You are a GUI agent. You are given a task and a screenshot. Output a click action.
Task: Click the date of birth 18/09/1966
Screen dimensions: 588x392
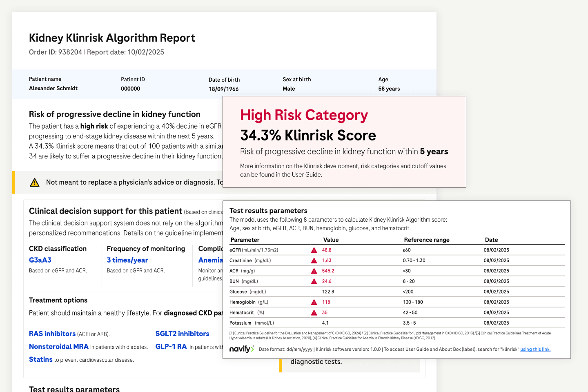[223, 89]
